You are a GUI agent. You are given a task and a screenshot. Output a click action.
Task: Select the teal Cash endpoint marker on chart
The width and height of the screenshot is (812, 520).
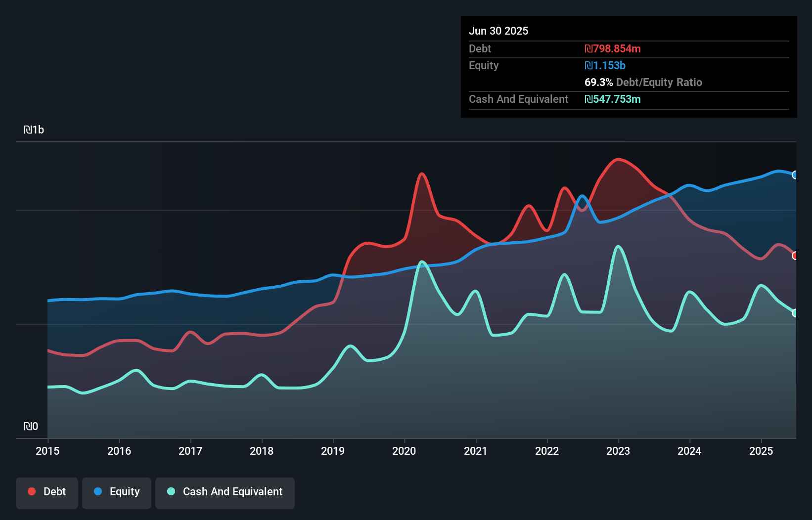[795, 313]
